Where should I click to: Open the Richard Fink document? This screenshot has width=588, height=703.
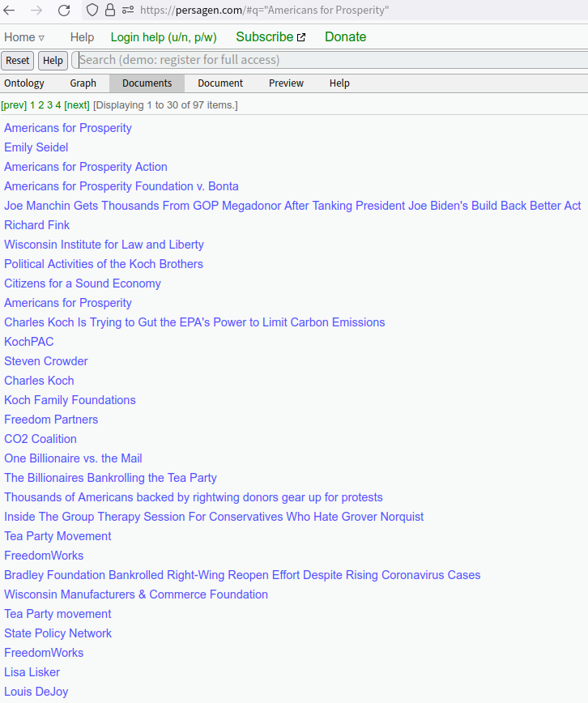click(x=37, y=225)
